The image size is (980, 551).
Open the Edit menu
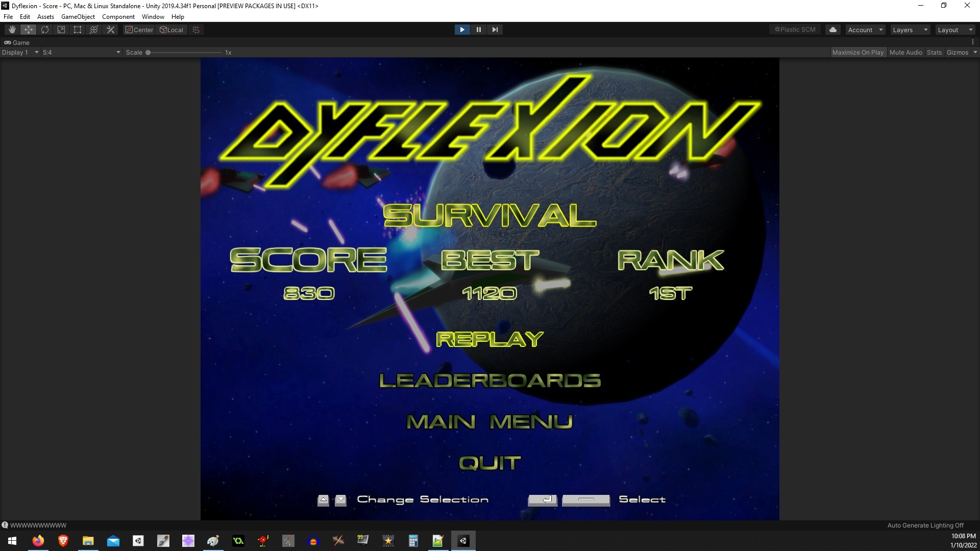pos(24,16)
